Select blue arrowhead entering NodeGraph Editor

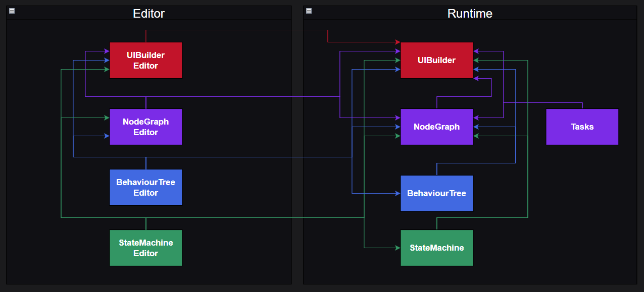tap(107, 136)
